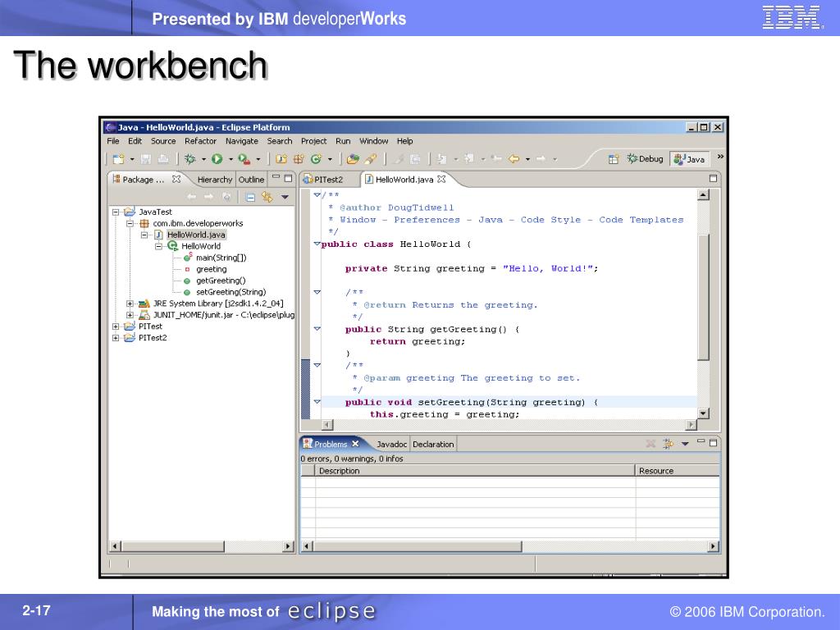Click the Problems view horizontal scrollbar thumb
Image resolution: width=840 pixels, height=630 pixels.
click(x=417, y=546)
